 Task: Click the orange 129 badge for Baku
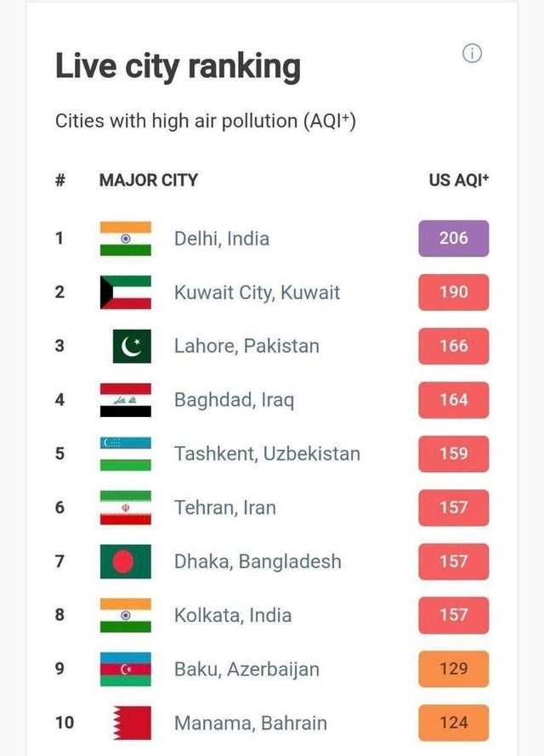pos(452,669)
